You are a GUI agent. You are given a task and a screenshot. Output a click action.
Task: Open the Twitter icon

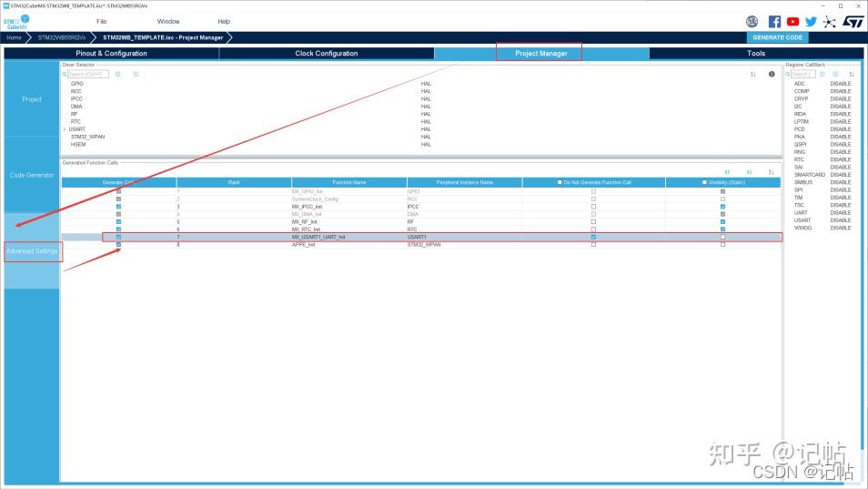[811, 22]
